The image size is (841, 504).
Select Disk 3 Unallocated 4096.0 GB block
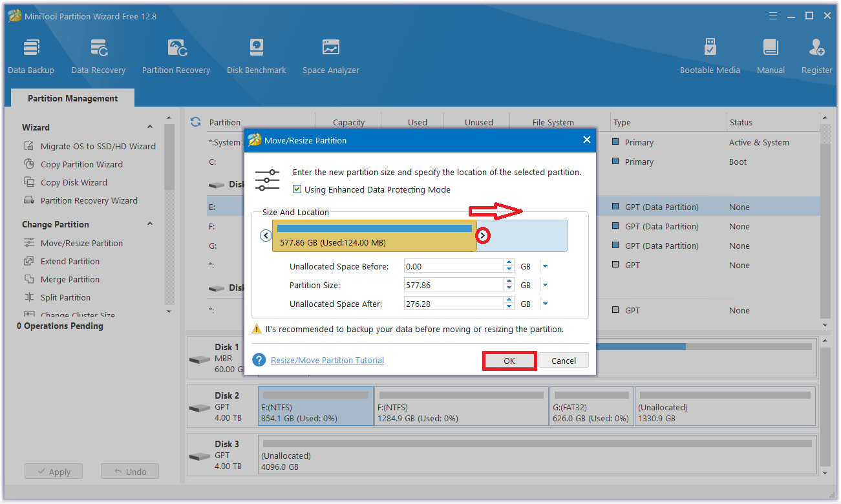[x=537, y=454]
